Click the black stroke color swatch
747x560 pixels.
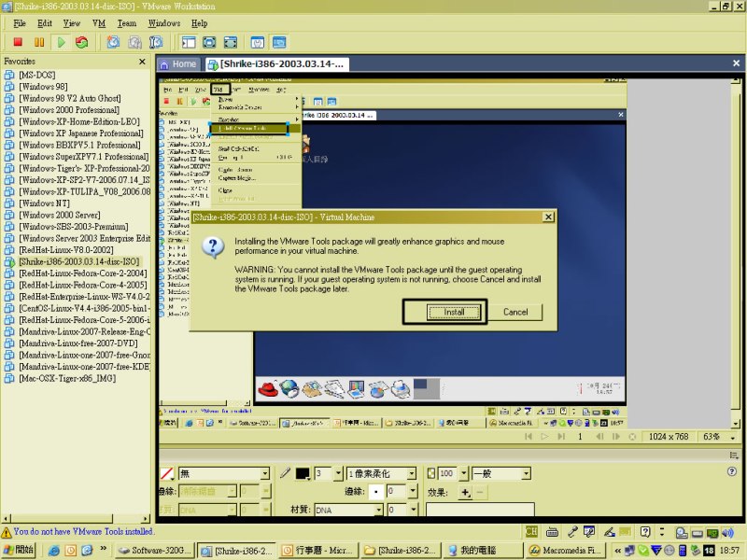303,473
